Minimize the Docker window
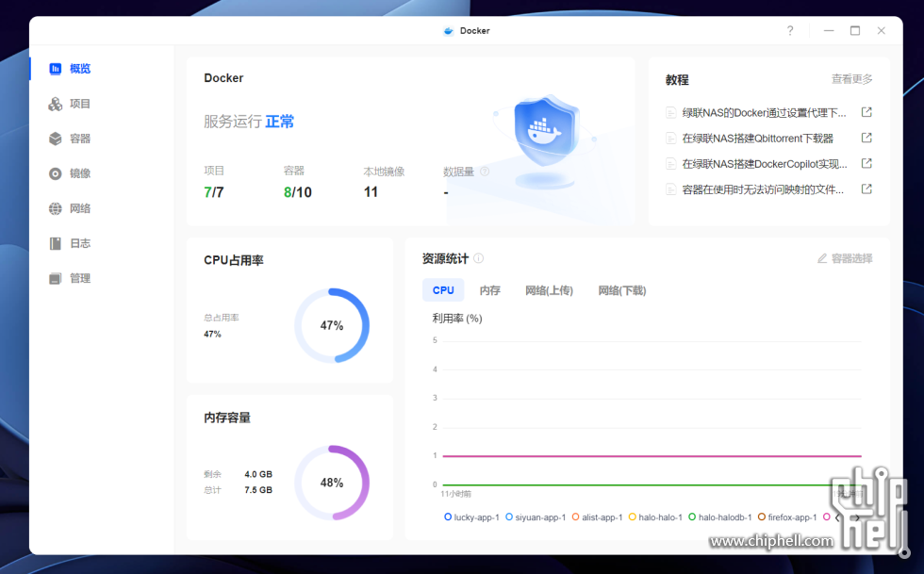 (x=829, y=31)
